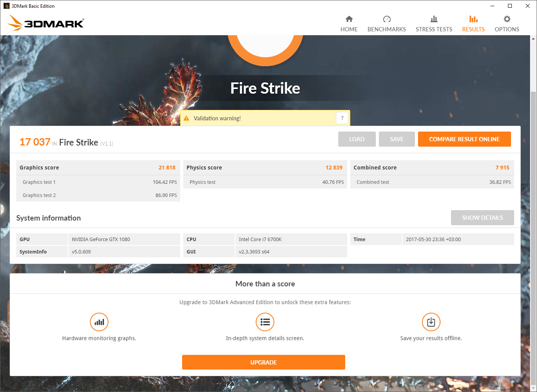Click the Save results offline icon
The image size is (537, 392).
[431, 322]
